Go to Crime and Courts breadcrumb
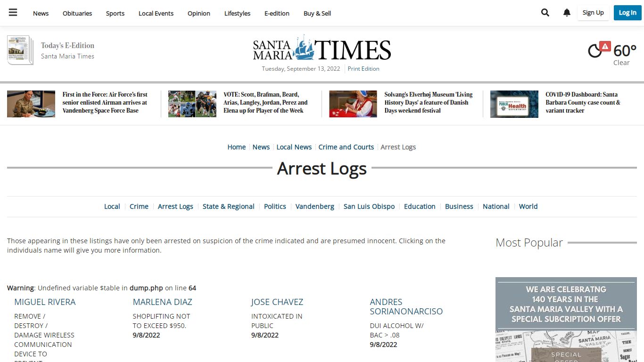Viewport: 644px width, 362px height. (x=346, y=147)
